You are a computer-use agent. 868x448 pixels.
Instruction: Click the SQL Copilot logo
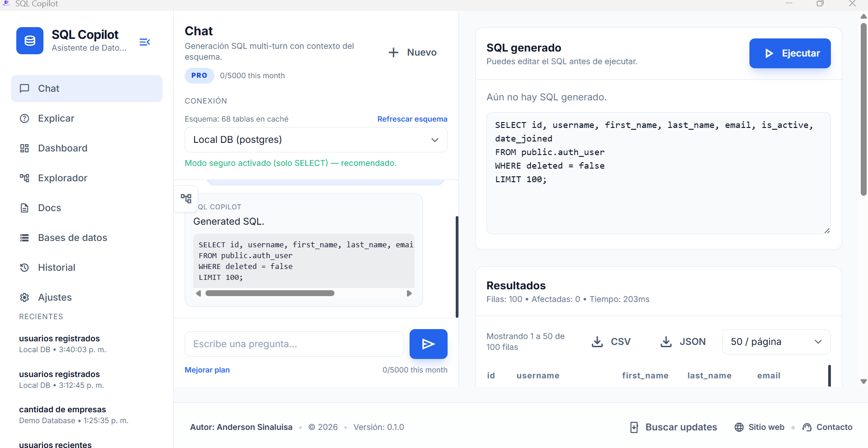coord(29,40)
